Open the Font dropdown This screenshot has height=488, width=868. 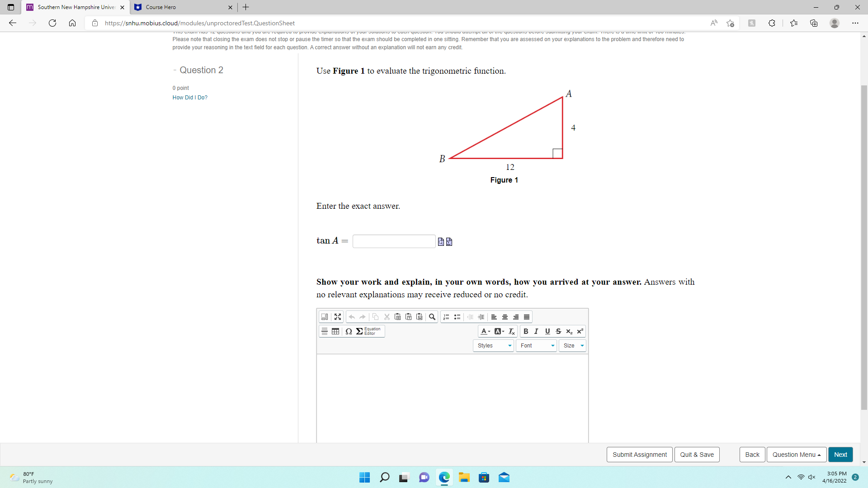click(536, 345)
